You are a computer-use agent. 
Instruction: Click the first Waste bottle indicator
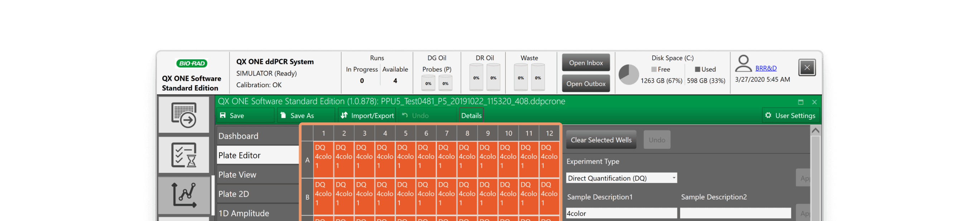(521, 77)
